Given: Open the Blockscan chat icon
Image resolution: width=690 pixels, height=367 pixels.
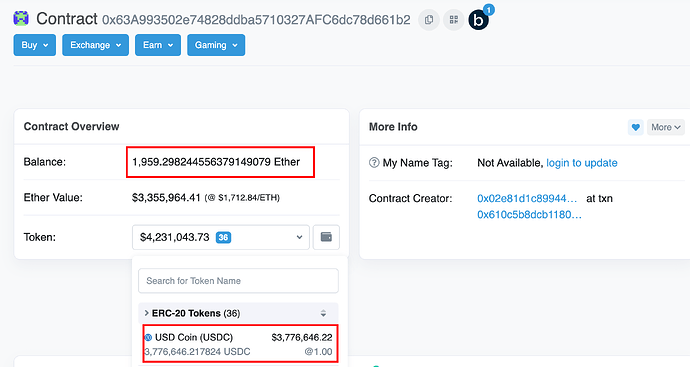Looking at the screenshot, I should 479,20.
